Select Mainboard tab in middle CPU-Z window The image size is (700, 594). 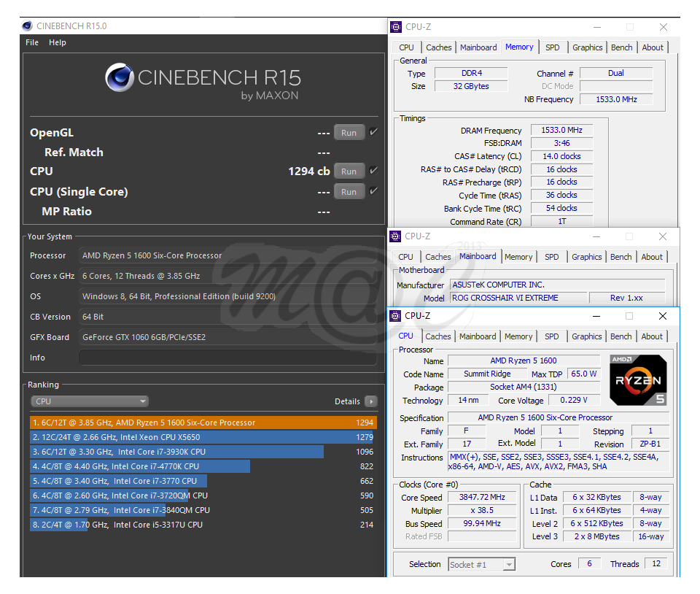[x=478, y=256]
